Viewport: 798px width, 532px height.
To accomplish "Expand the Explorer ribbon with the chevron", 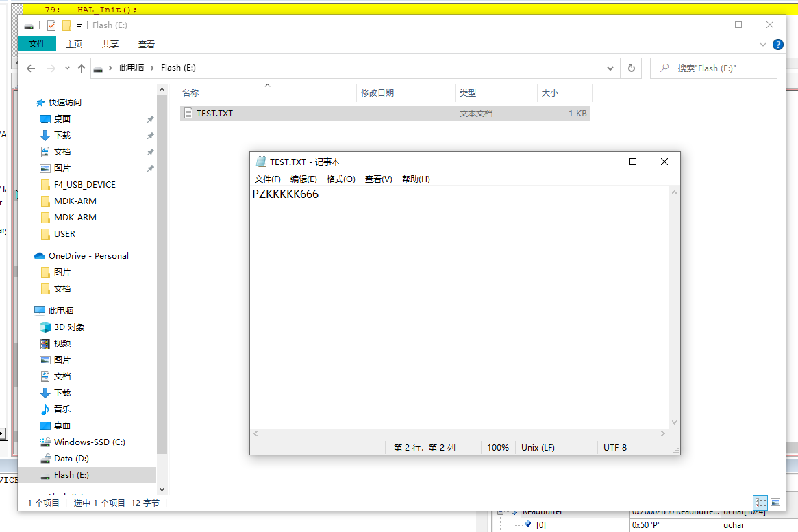I will point(763,45).
